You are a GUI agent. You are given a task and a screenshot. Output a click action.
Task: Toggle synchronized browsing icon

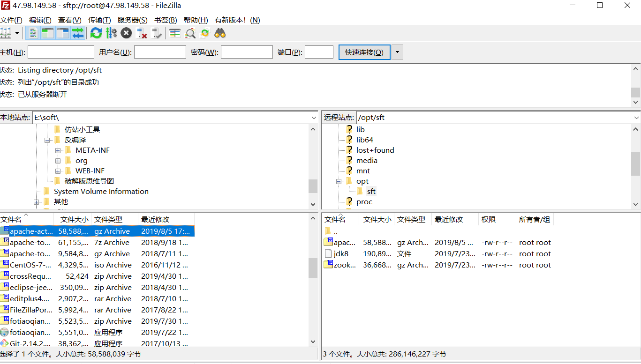pos(205,33)
